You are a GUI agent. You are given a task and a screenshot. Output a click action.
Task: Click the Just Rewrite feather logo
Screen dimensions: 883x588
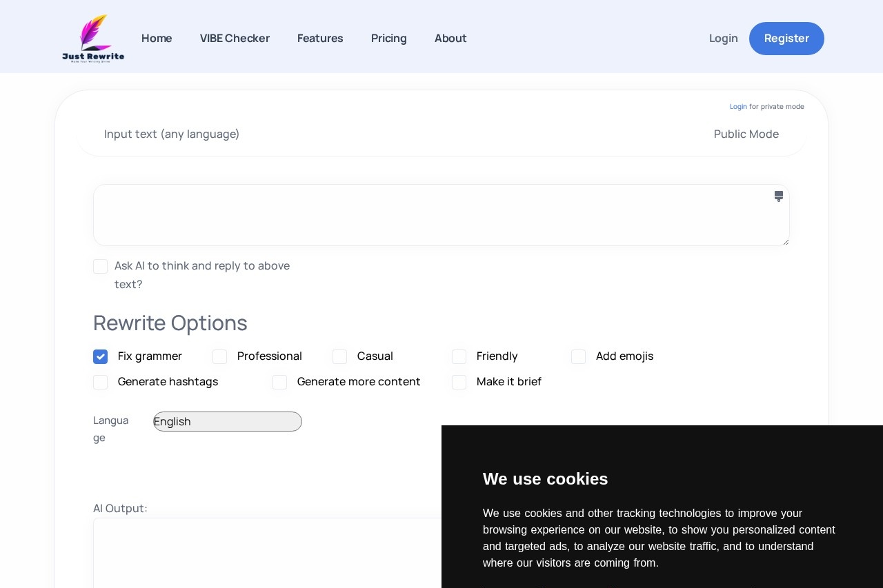tap(93, 39)
